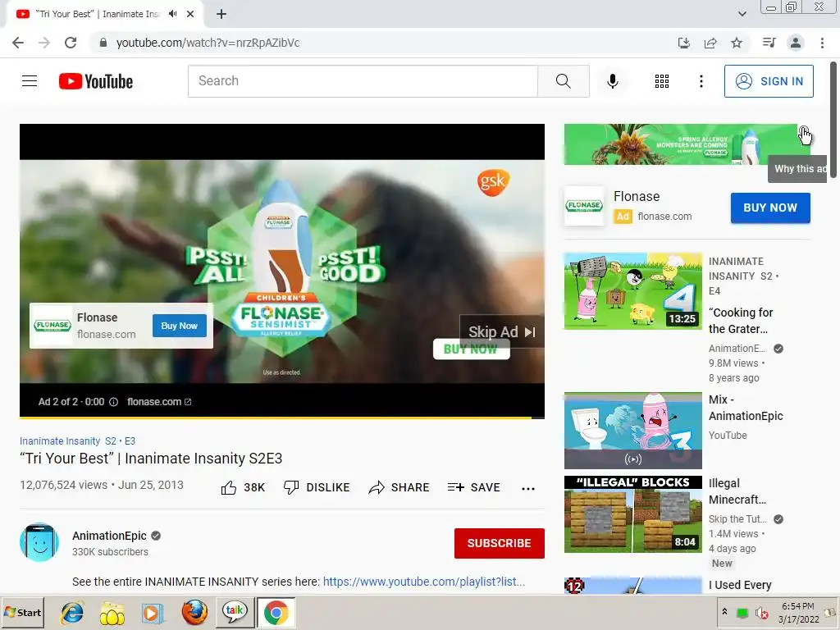This screenshot has height=630, width=840.
Task: Play "Cooking for the Grater" thumbnail
Action: [x=632, y=291]
